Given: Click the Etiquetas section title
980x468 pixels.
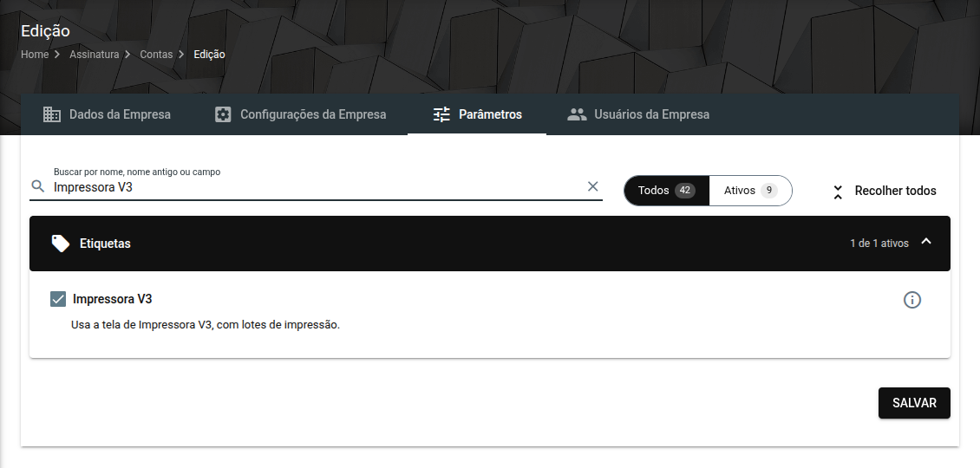Looking at the screenshot, I should coord(105,244).
